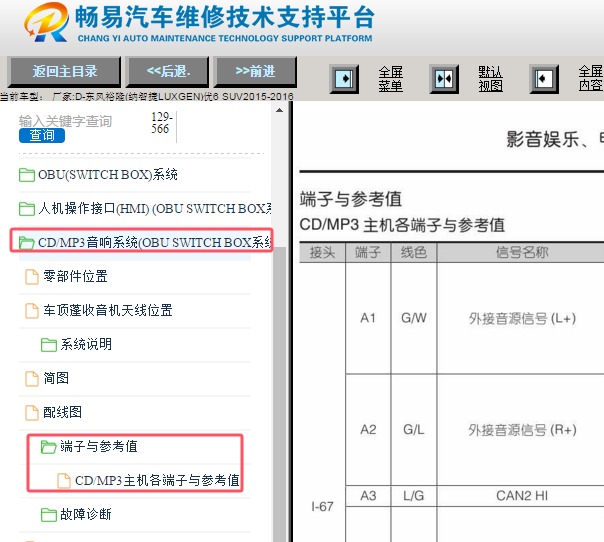This screenshot has width=604, height=542.
Task: Select the A3 terminal cell
Action: point(368,496)
